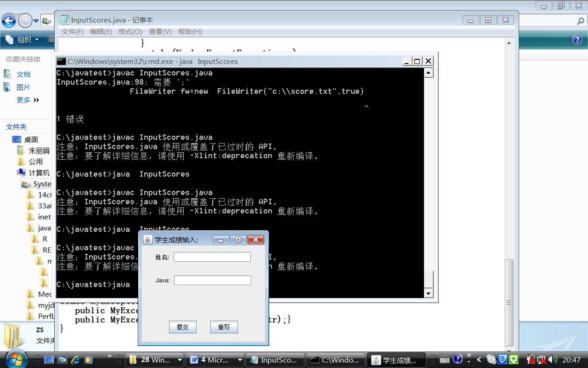This screenshot has width=588, height=368.
Task: Select 计算机 in folder tree
Action: pos(39,172)
